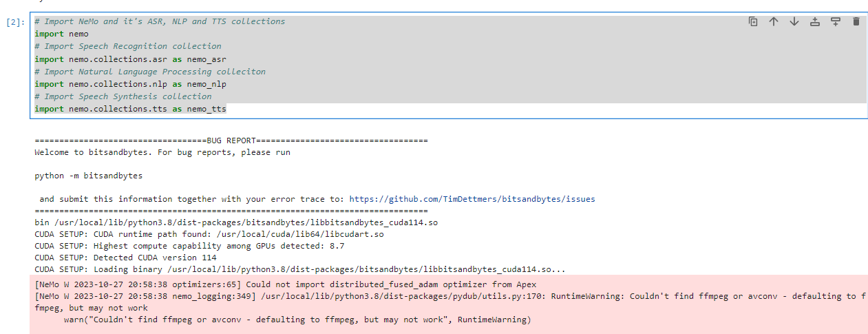Click the '# Import Speech Recognition collection' comment
The image size is (868, 334).
(x=128, y=46)
